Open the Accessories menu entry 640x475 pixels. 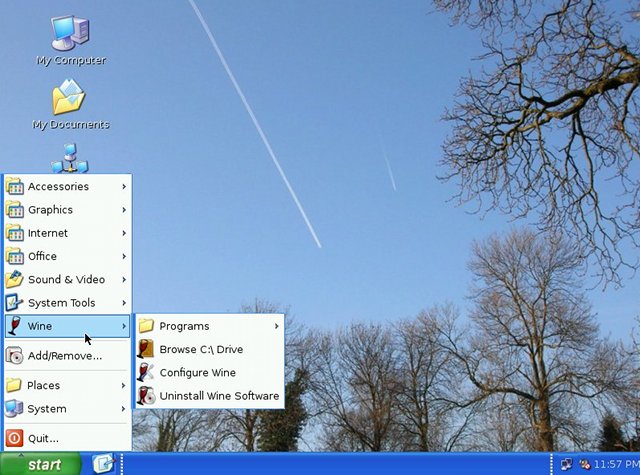coord(67,186)
